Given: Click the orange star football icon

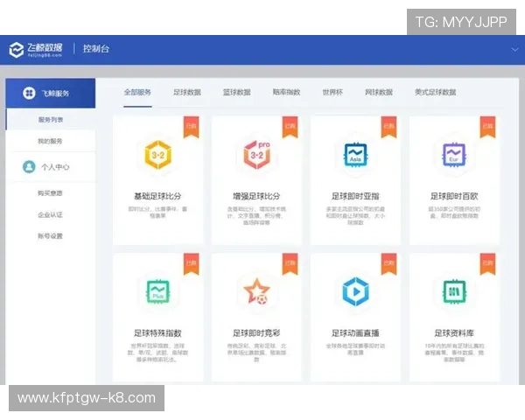Looking at the screenshot, I should pos(256,291).
